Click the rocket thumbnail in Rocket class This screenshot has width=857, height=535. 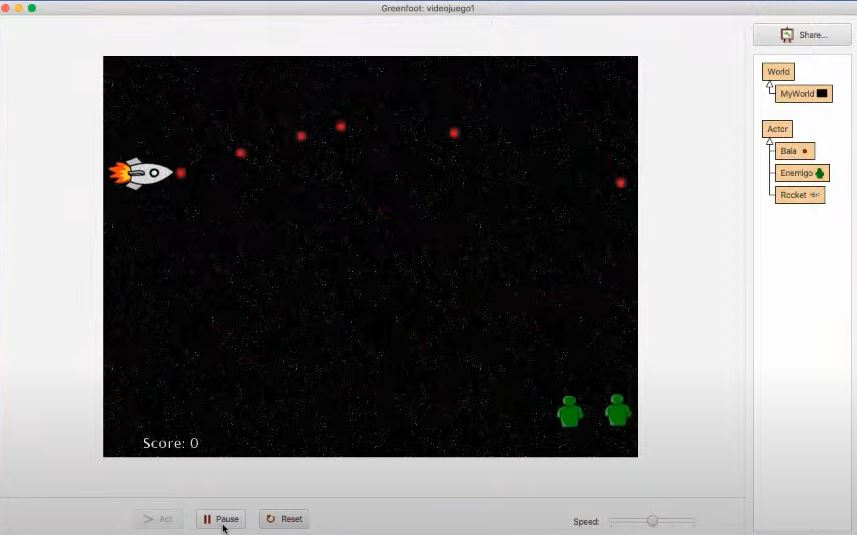click(814, 195)
